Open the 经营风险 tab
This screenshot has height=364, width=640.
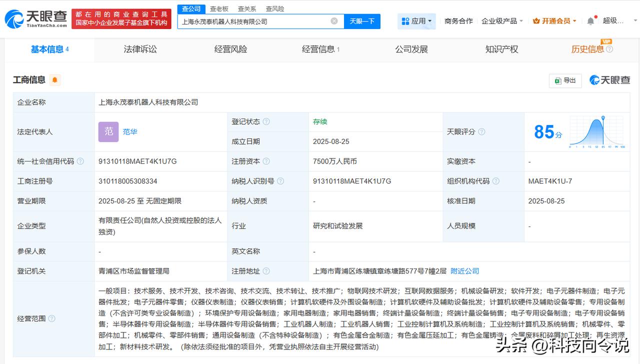231,49
